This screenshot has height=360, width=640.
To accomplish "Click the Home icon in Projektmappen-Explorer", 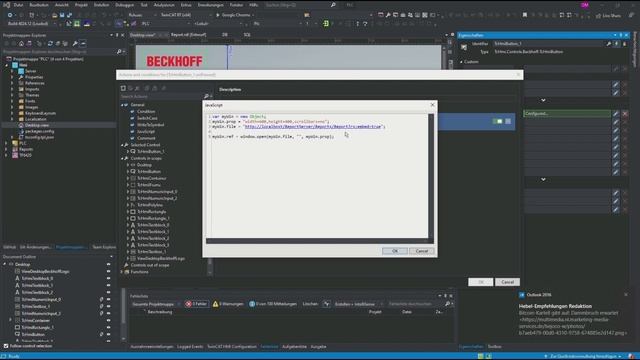I will coord(21,43).
